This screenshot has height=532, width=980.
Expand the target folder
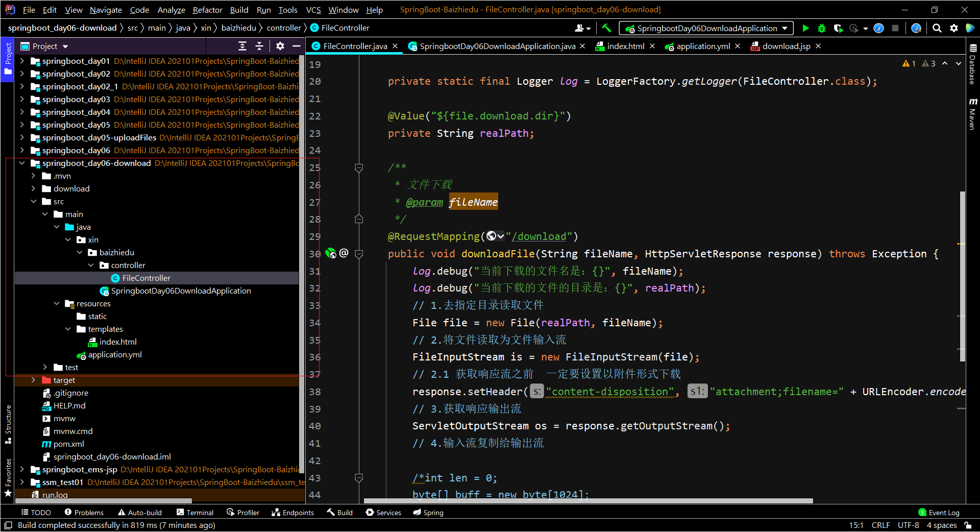[x=33, y=380]
